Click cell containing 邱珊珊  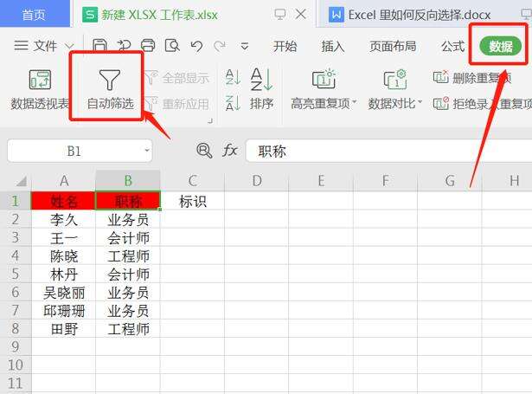63,311
